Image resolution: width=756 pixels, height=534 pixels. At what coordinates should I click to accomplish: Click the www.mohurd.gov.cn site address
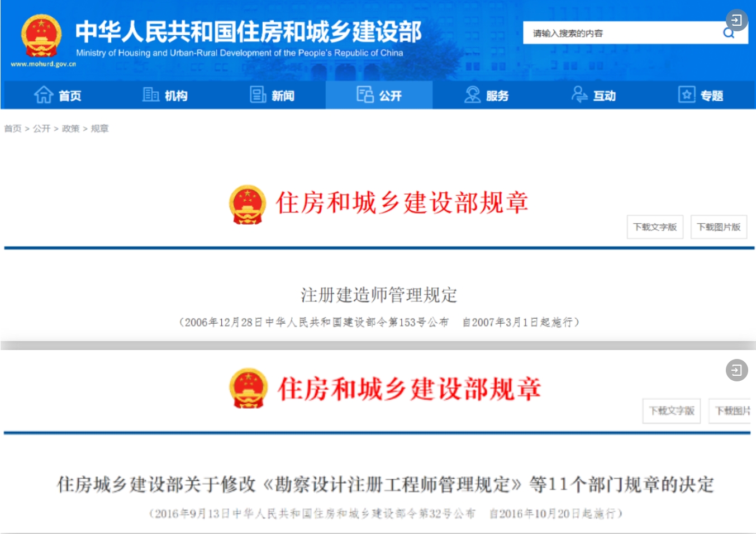[x=43, y=64]
